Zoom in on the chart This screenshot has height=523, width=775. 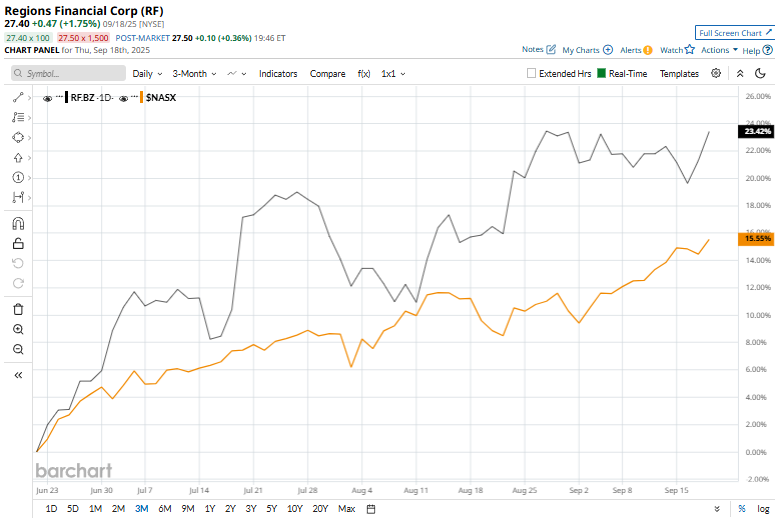[x=18, y=329]
